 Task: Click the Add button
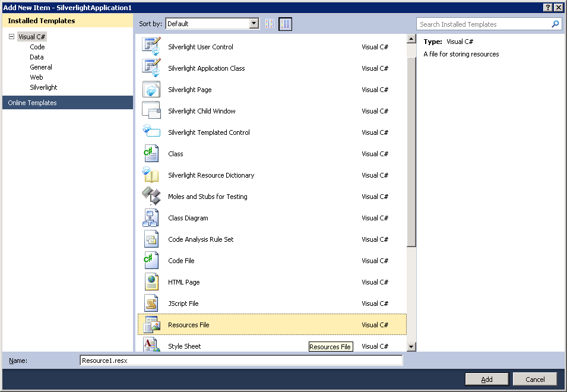pyautogui.click(x=487, y=379)
